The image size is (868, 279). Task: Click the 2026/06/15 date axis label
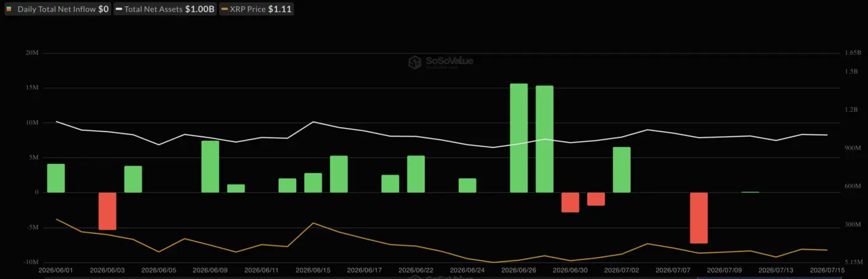tap(313, 270)
